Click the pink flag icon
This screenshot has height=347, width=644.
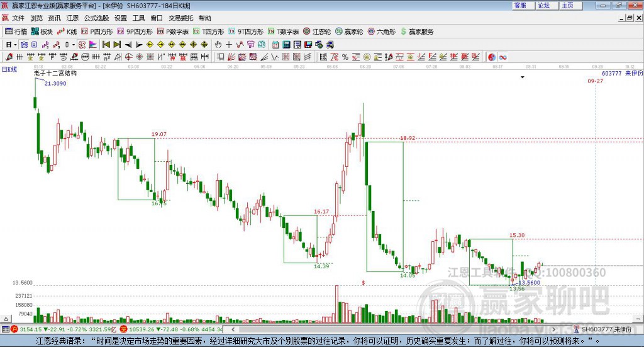(x=92, y=45)
